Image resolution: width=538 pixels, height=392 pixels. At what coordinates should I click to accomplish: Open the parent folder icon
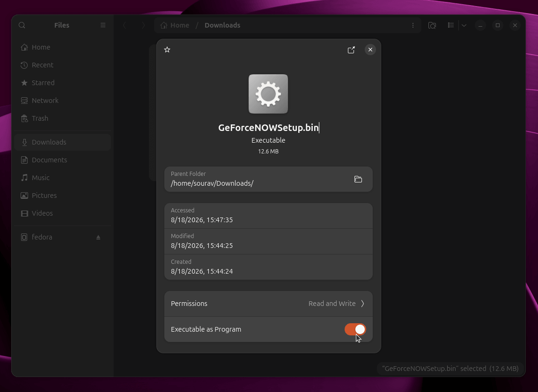pos(358,179)
